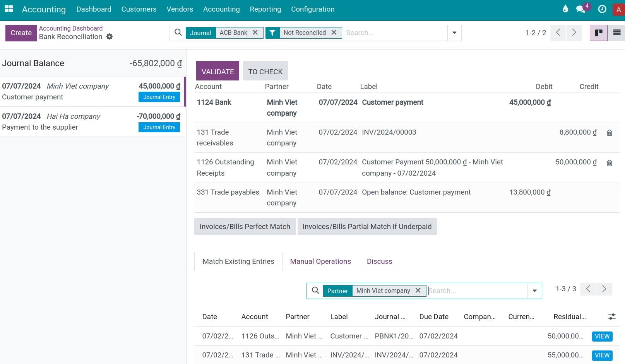Click the Match Existing Entries search magnifier
Image resolution: width=625 pixels, height=364 pixels.
pyautogui.click(x=315, y=291)
